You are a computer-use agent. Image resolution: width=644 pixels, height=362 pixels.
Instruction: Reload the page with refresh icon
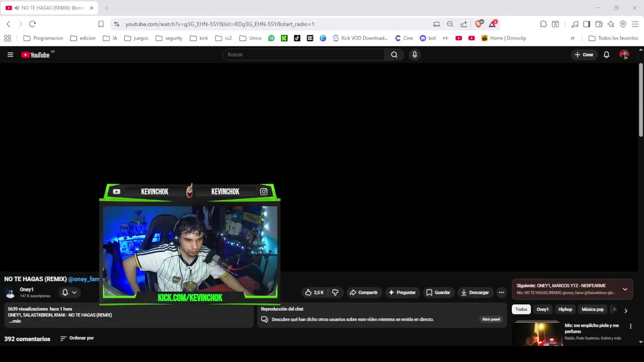[x=32, y=24]
